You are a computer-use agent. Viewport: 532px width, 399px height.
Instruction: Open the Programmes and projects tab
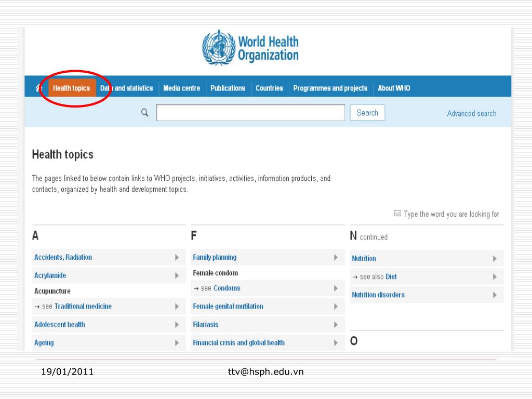(x=330, y=88)
